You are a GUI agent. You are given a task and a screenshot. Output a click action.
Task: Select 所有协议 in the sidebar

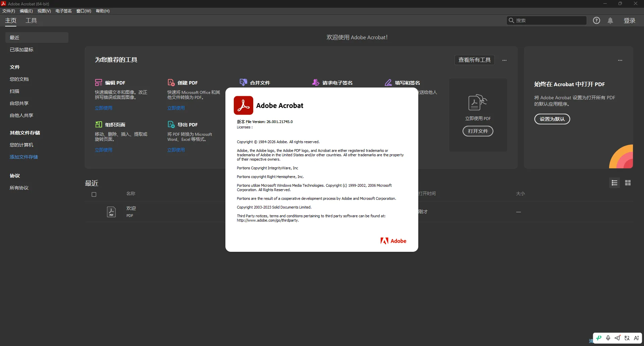19,188
